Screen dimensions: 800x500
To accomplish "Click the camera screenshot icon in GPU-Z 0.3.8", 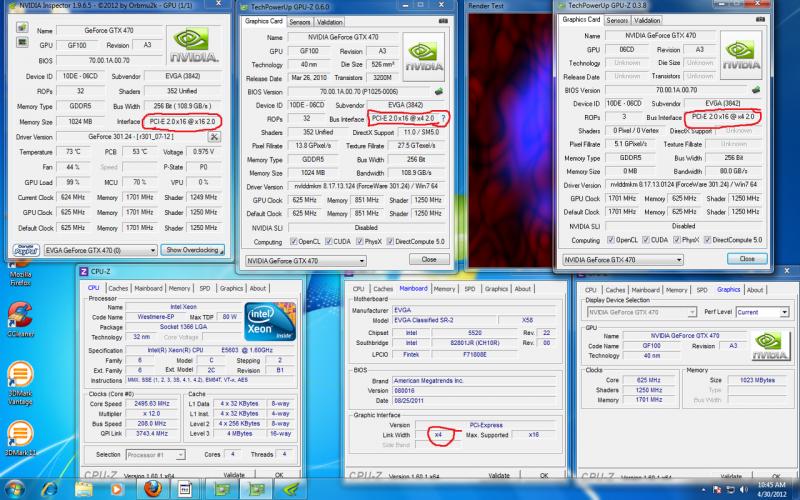I will [x=760, y=19].
